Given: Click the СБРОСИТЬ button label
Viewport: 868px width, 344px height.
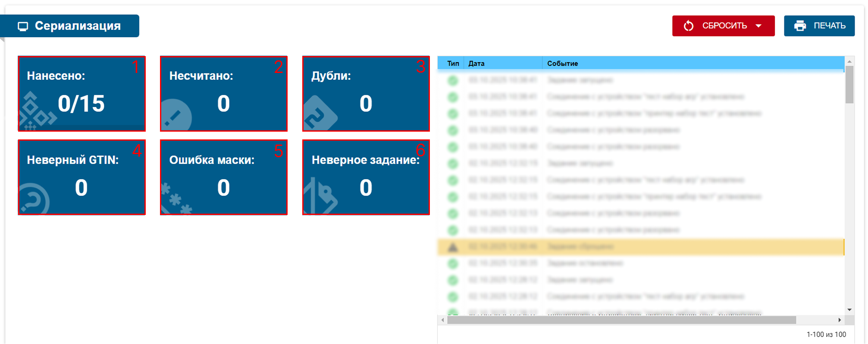Looking at the screenshot, I should (x=724, y=26).
